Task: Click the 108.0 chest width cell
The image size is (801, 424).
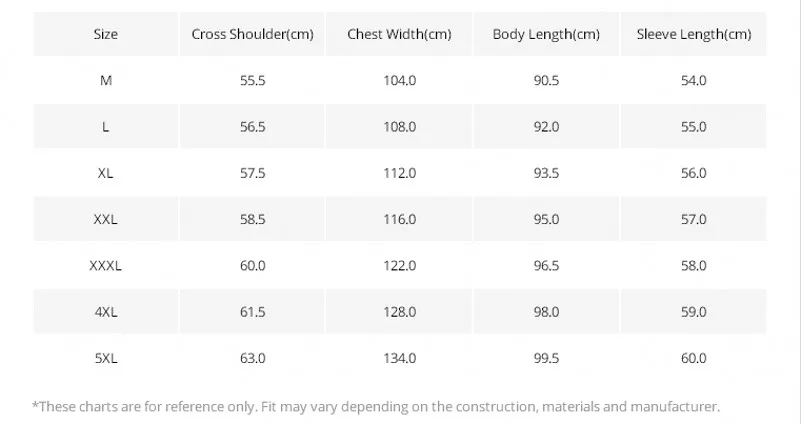Action: pyautogui.click(x=399, y=127)
